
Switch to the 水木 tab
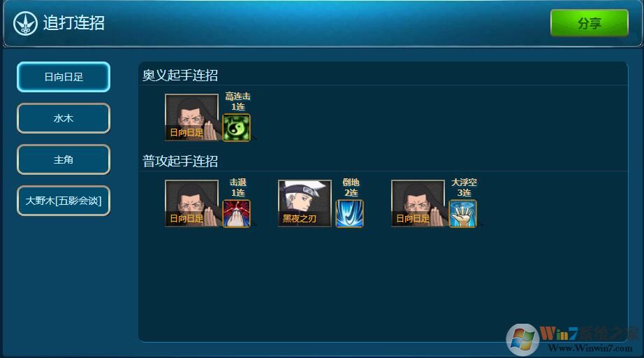(x=64, y=118)
